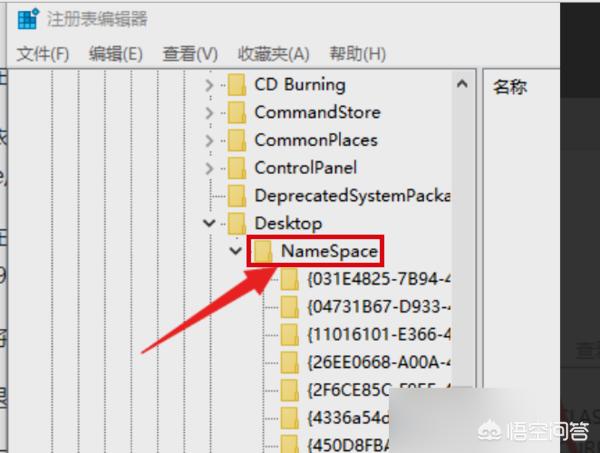Click folder icon of {26EE0668-A00A key

coord(291,361)
